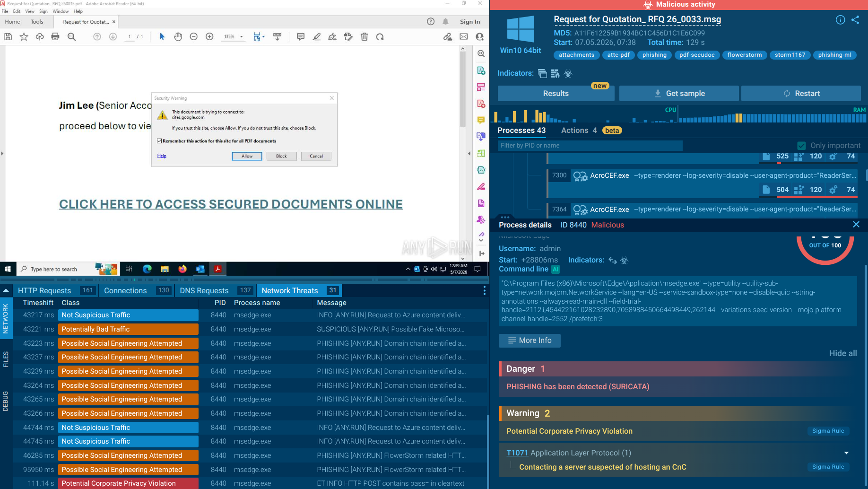Select the hand pan tool in Acrobat
This screenshot has height=489, width=868.
(x=178, y=36)
